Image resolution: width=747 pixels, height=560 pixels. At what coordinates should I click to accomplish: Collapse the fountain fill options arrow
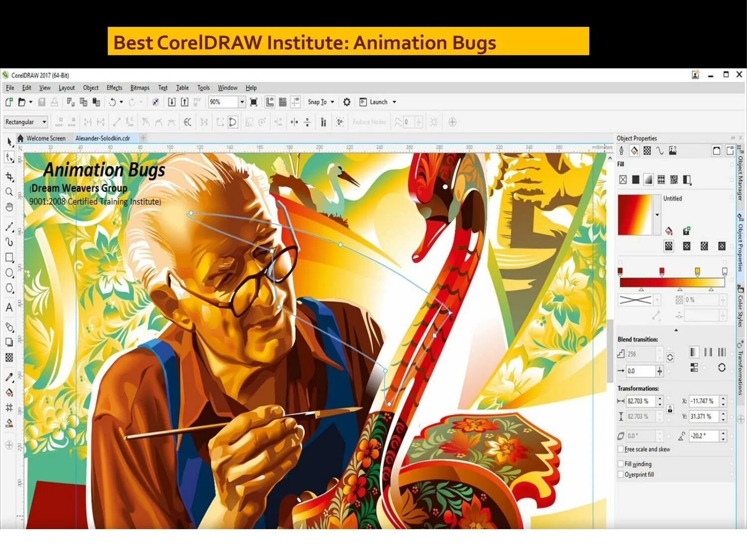click(x=676, y=330)
